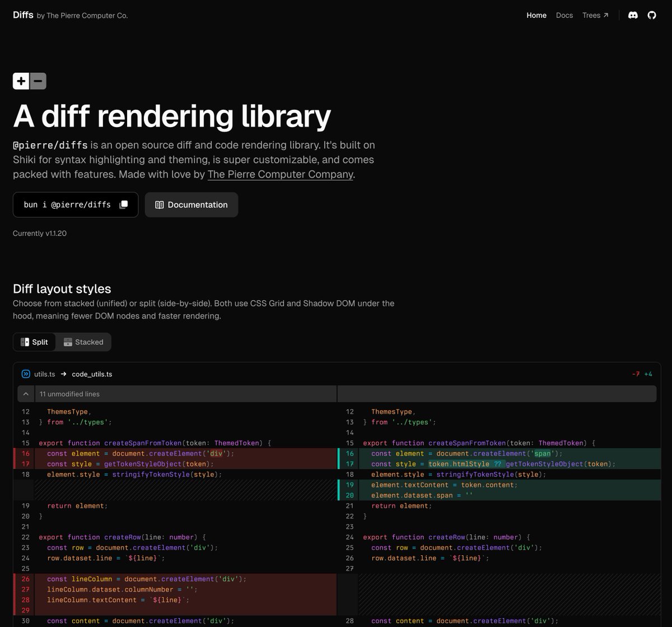Click the file-rename icon beside utils.ts
Screen dimensions: 672x627
click(x=26, y=374)
